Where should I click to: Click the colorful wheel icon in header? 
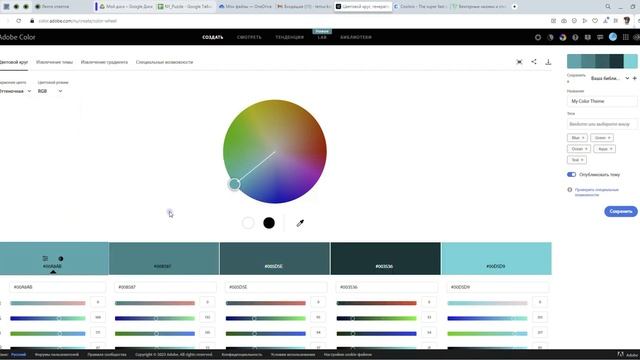point(563,37)
